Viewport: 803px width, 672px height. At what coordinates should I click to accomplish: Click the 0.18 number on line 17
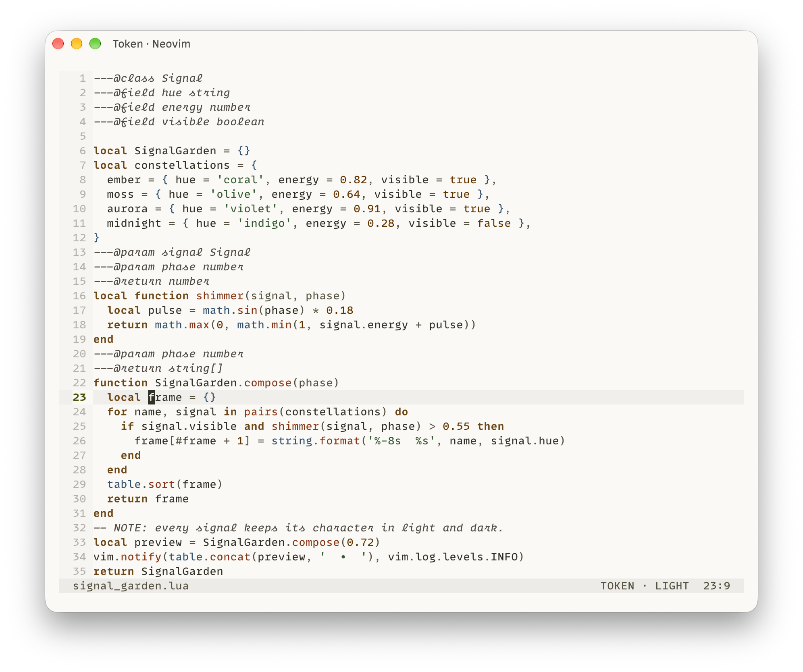click(340, 310)
